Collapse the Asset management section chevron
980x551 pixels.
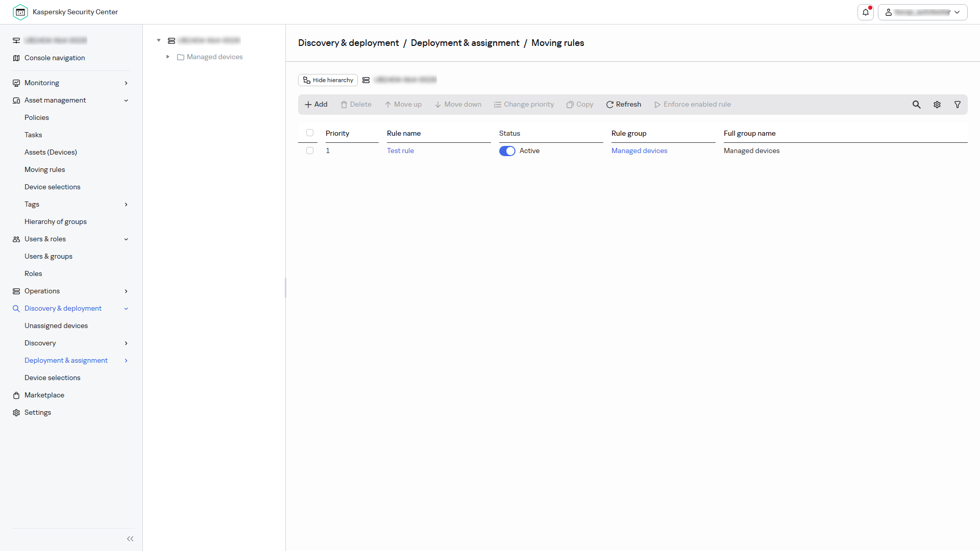point(126,101)
